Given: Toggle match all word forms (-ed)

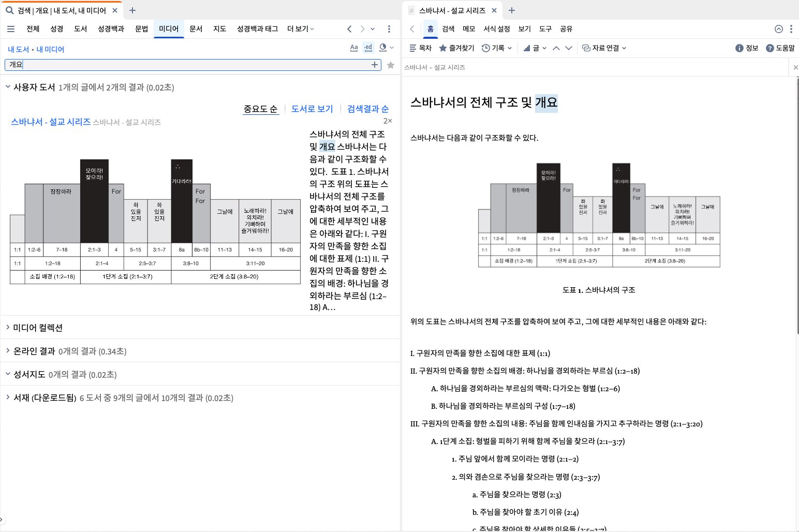Looking at the screenshot, I should click(x=368, y=48).
